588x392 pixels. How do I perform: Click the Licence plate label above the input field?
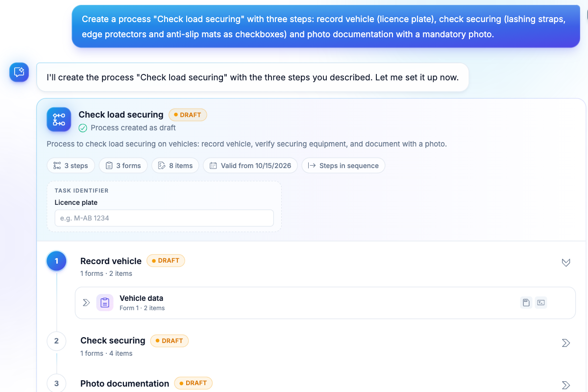click(76, 202)
